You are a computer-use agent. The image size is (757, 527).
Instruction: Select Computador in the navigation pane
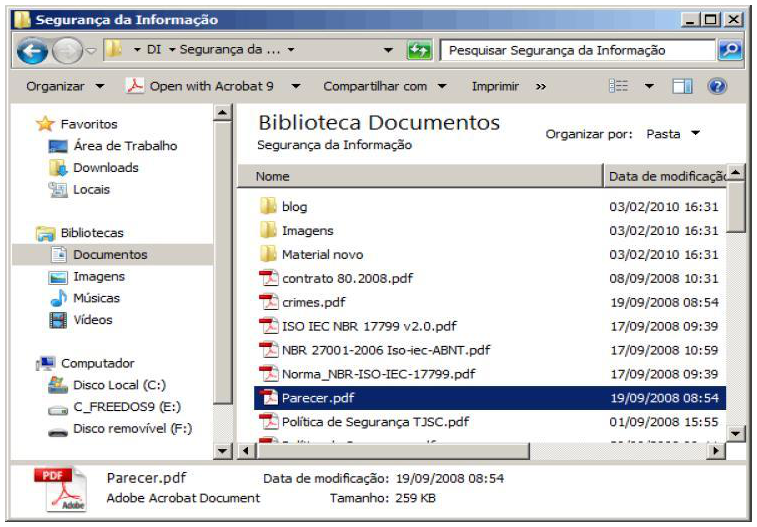point(85,363)
